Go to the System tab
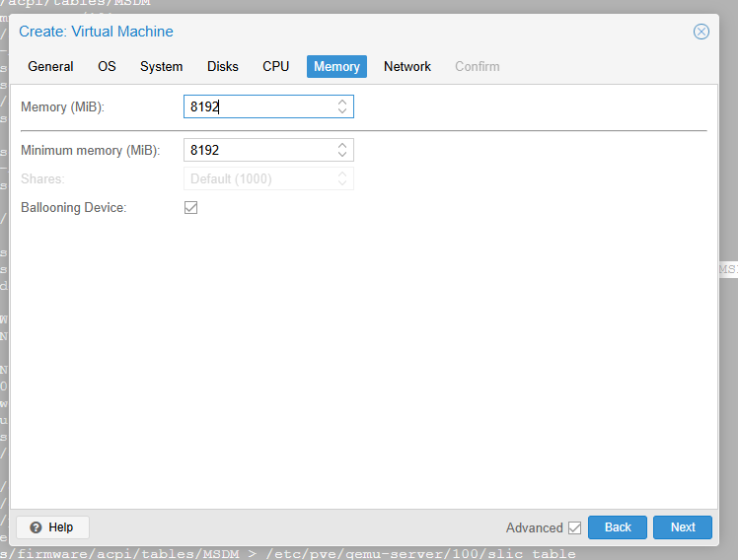 (161, 66)
